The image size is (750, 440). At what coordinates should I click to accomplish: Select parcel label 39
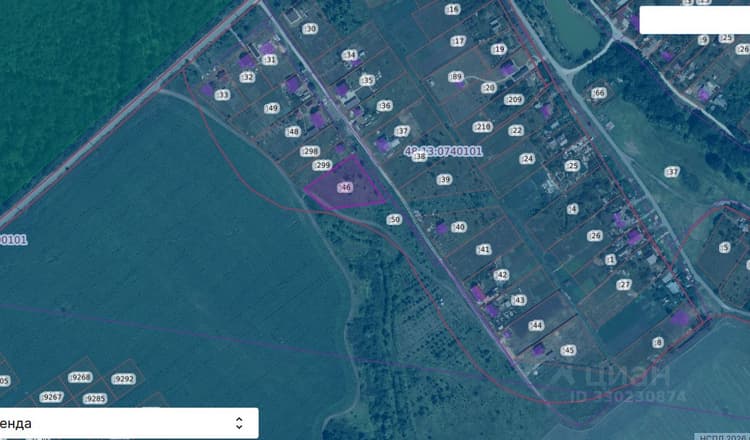tap(444, 179)
